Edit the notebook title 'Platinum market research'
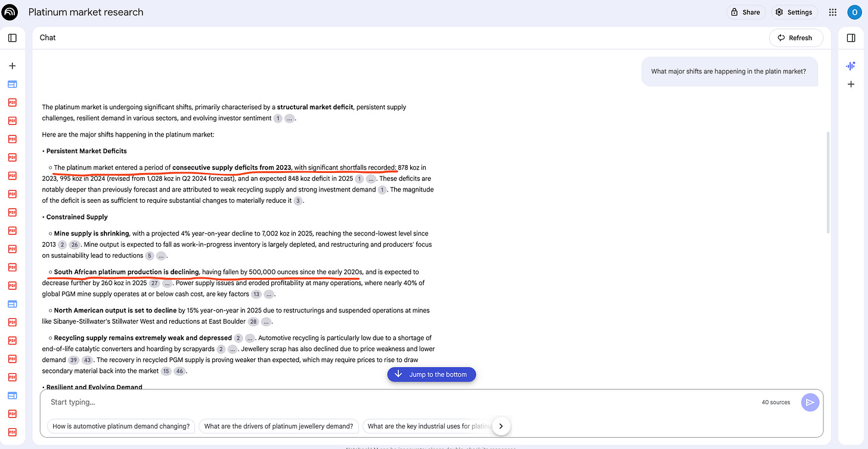Viewport: 868px width, 449px height. coord(86,12)
